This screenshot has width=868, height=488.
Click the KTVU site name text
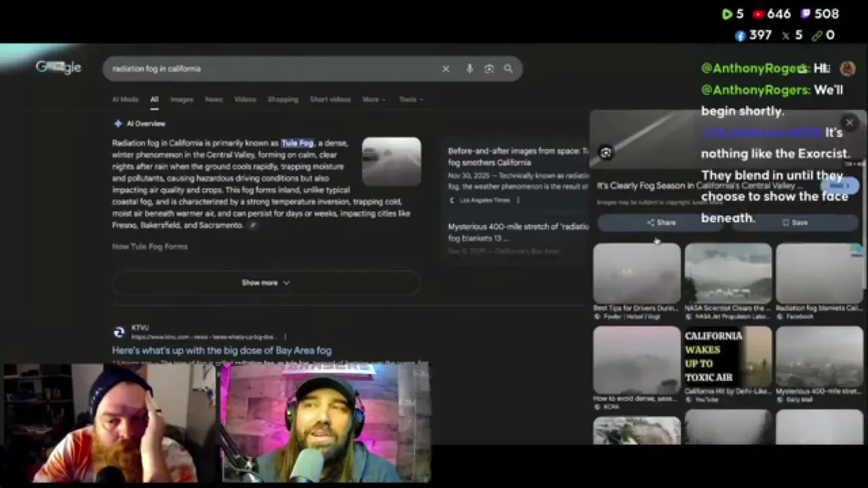[140, 328]
